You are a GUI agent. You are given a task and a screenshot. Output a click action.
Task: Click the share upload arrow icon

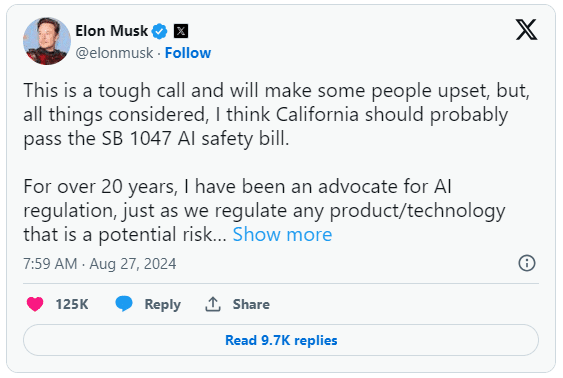pyautogui.click(x=213, y=304)
